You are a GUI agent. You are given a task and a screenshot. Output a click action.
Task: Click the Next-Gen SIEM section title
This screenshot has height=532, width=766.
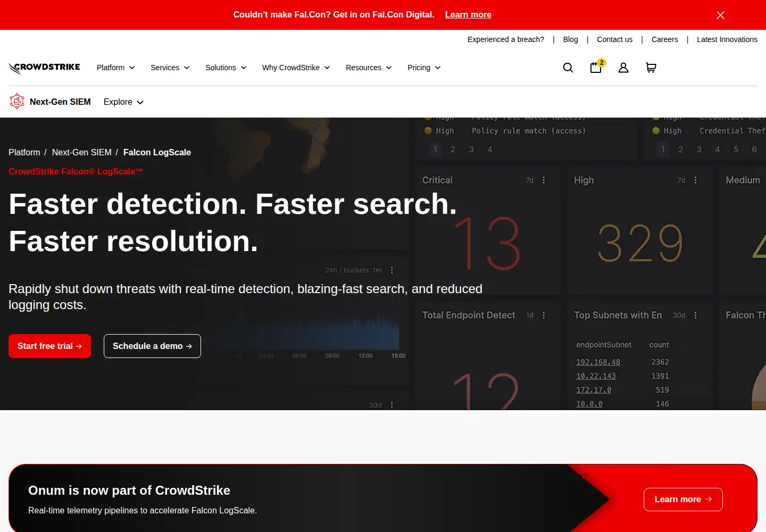(60, 102)
